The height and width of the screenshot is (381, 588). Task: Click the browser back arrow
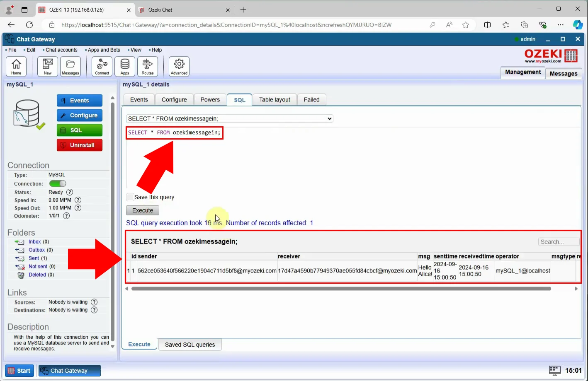[11, 25]
